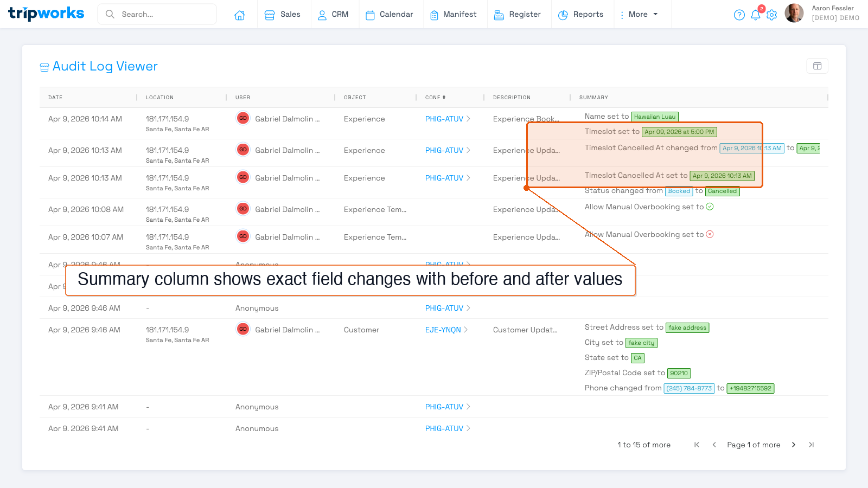Viewport: 868px width, 488px height.
Task: Click the red x on Allow Manual Overbooking
Action: (x=711, y=234)
